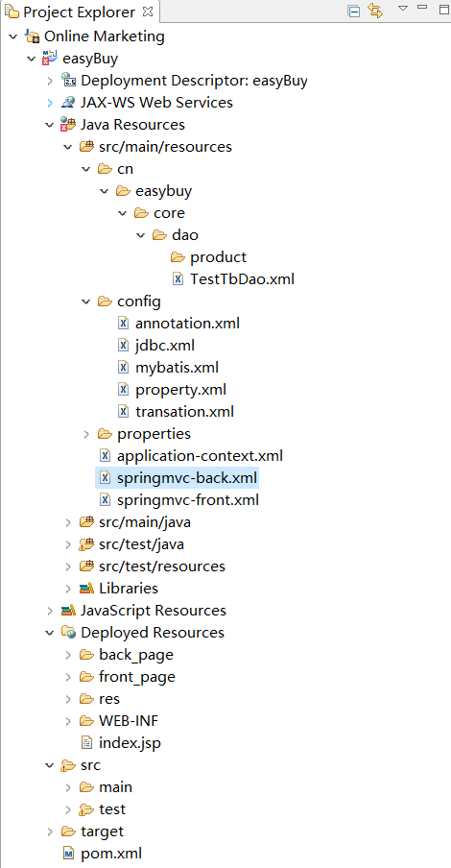
Task: Click the mybatis.xml file icon
Action: [x=124, y=368]
